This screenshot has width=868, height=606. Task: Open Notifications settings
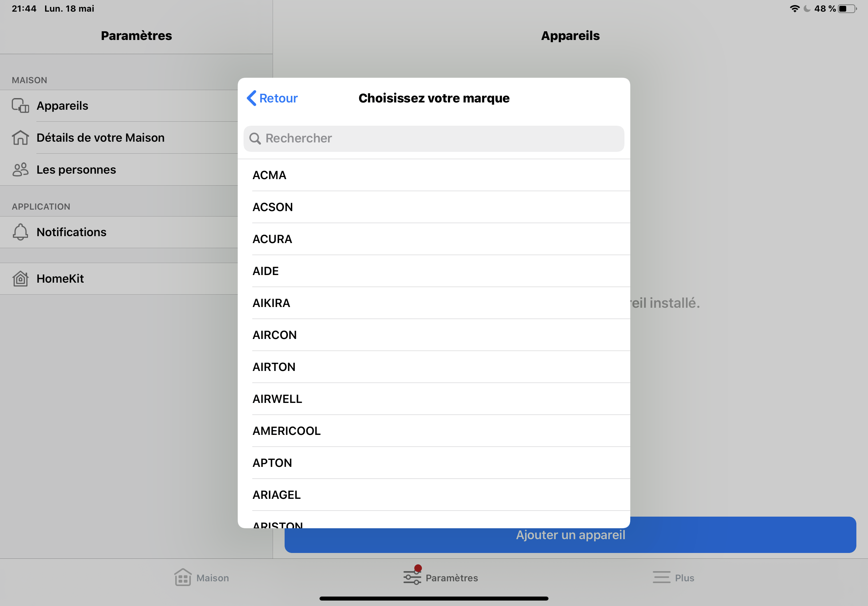pos(119,232)
